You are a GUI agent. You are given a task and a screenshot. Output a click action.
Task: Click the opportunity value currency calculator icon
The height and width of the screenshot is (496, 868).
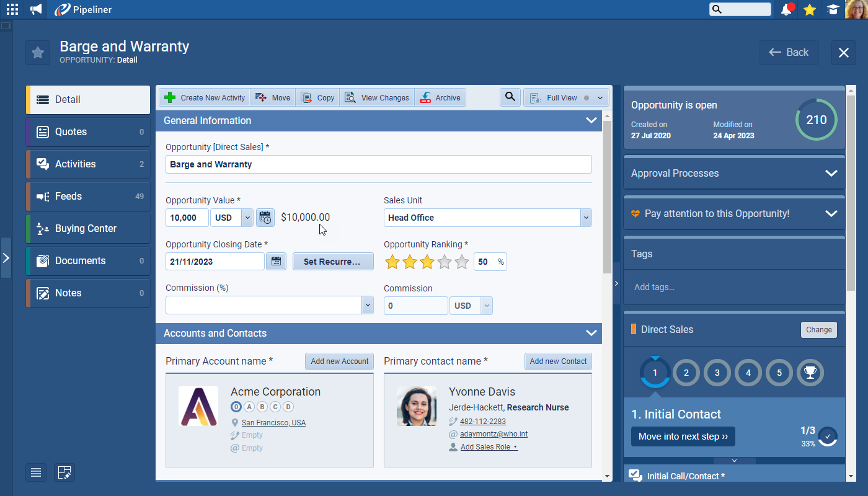tap(265, 218)
